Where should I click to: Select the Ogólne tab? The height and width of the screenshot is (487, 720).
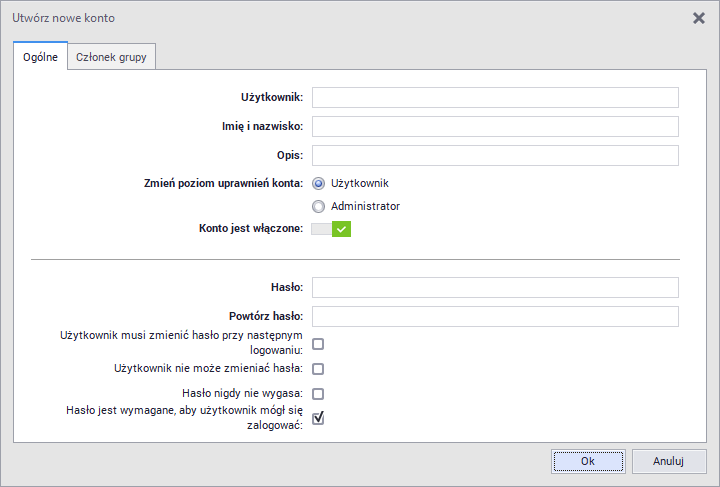(x=40, y=57)
